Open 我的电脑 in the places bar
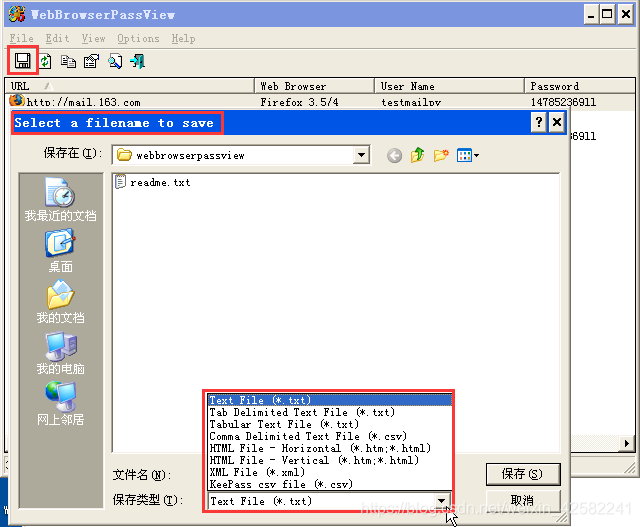The width and height of the screenshot is (640, 527). coord(60,353)
